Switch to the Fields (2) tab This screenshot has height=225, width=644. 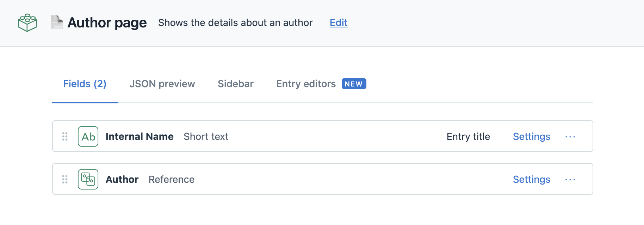[85, 84]
